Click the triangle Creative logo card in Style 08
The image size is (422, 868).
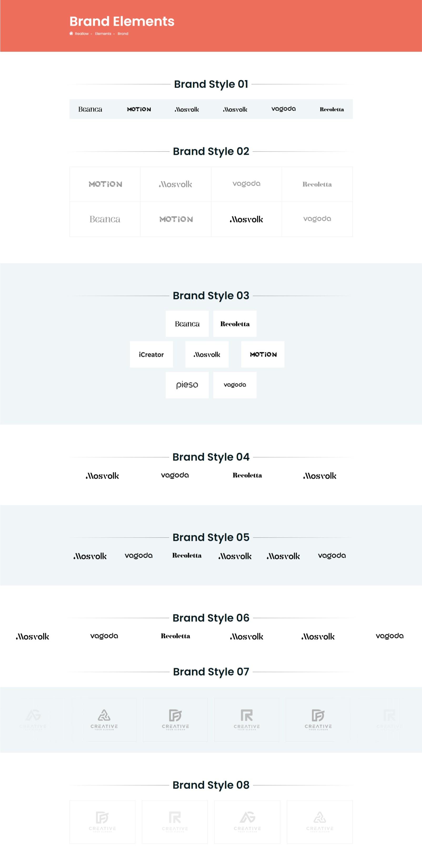[320, 822]
